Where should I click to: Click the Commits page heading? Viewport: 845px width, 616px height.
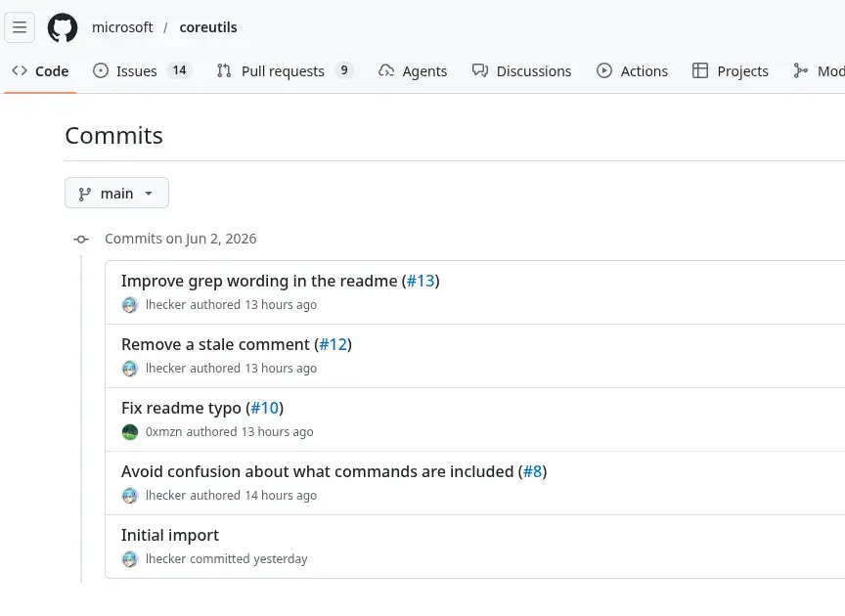point(113,135)
